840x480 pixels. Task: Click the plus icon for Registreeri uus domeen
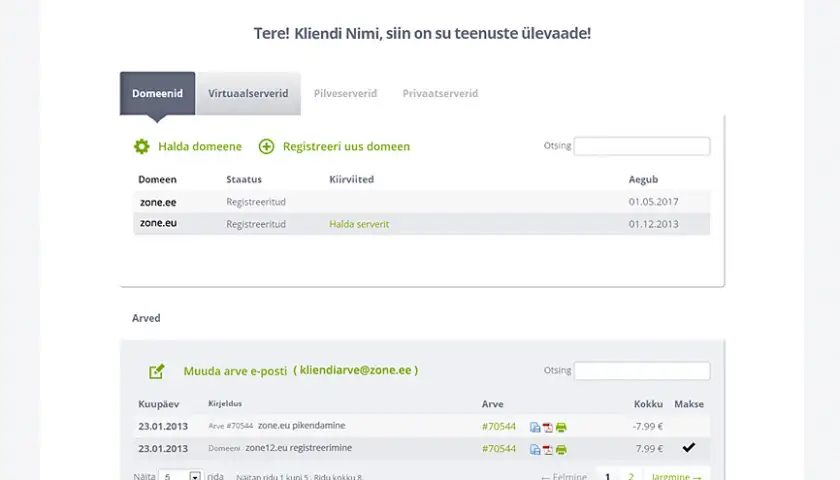click(x=266, y=146)
